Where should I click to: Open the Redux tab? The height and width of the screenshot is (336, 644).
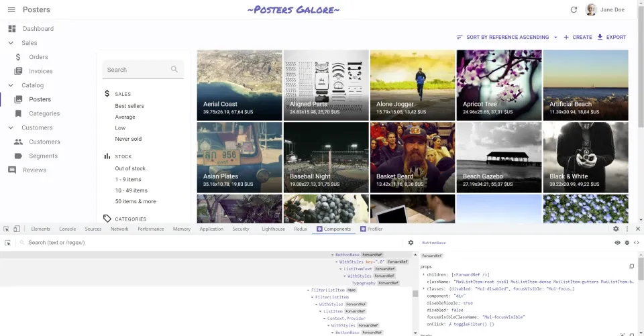pyautogui.click(x=301, y=229)
